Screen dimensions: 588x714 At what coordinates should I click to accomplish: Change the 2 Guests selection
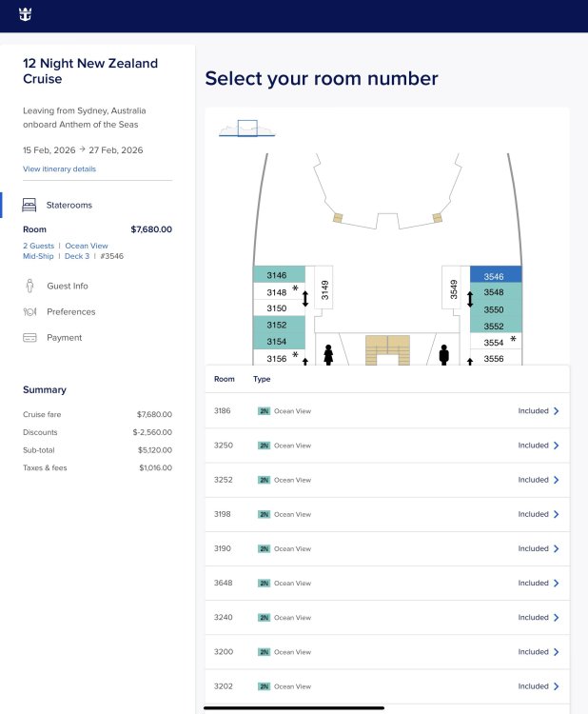[x=38, y=246]
